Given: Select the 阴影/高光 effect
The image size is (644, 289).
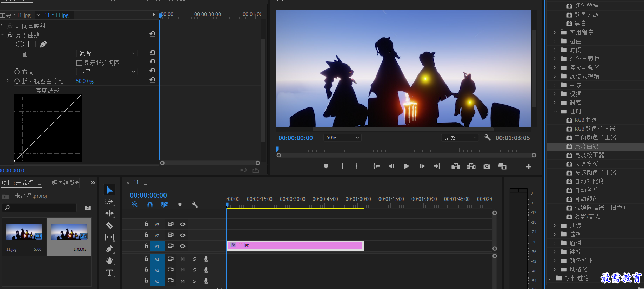Looking at the screenshot, I should click(587, 217).
